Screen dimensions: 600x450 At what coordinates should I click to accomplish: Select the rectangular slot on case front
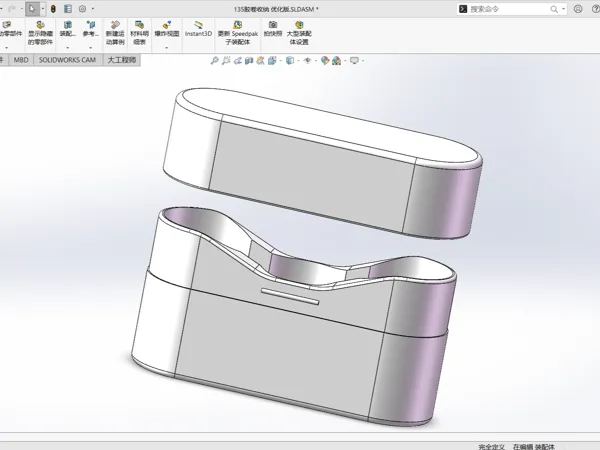tap(290, 297)
